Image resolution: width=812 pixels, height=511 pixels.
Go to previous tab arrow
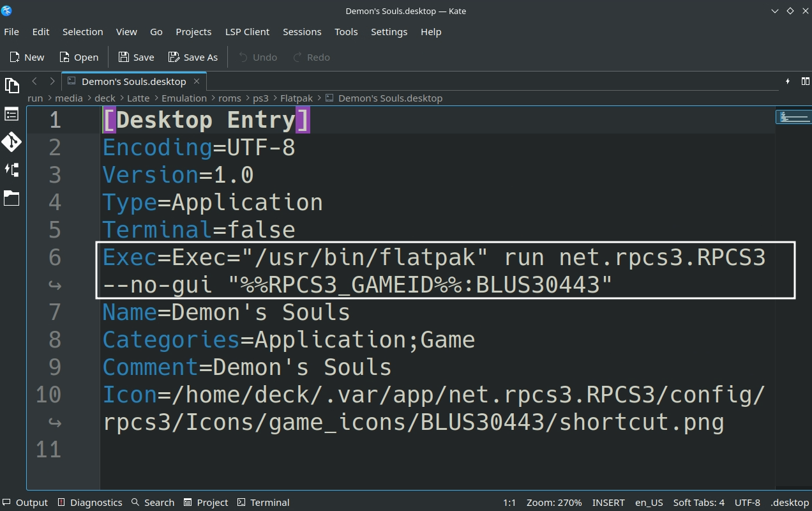34,81
